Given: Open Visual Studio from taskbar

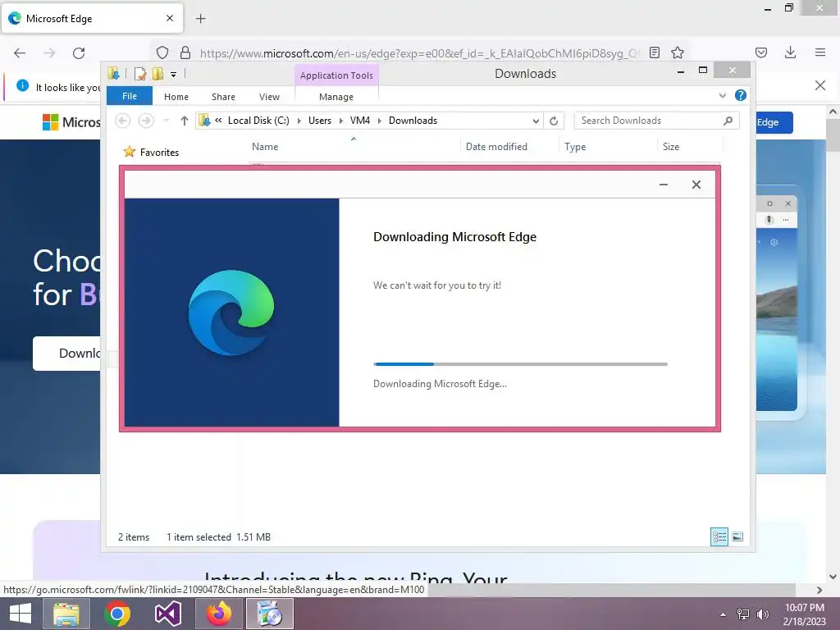Looking at the screenshot, I should point(168,614).
